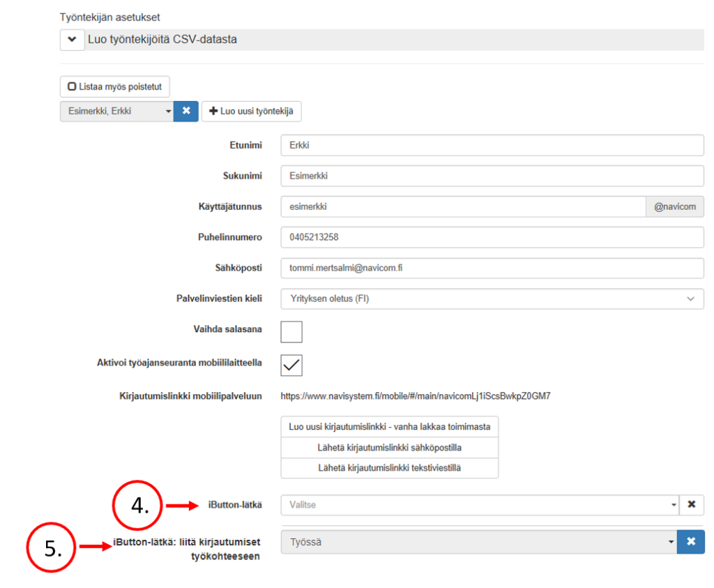714x588 pixels.
Task: Send login link via sähköposti
Action: point(389,447)
